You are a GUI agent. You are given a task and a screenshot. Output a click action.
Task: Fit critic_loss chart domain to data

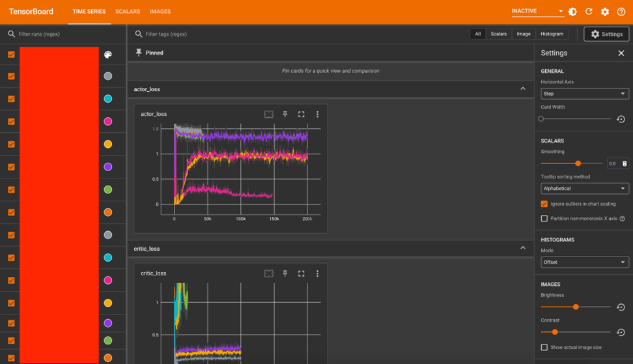pos(268,273)
